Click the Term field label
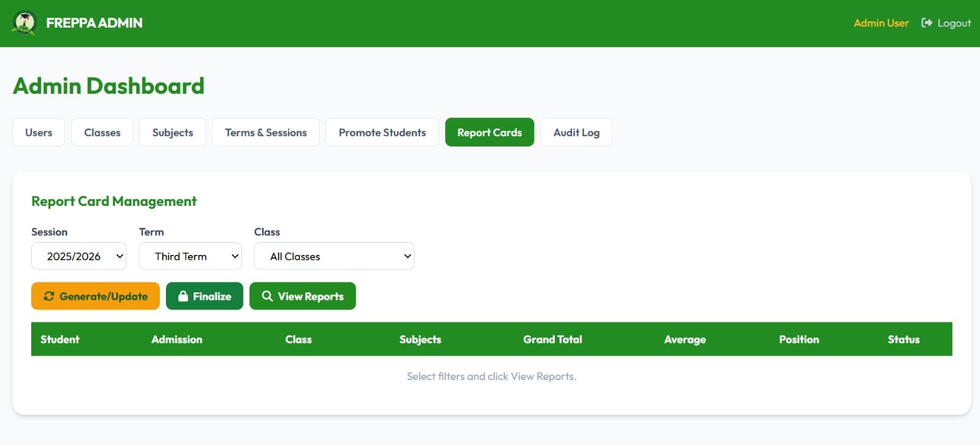Screen dimensions: 980x445 151,232
